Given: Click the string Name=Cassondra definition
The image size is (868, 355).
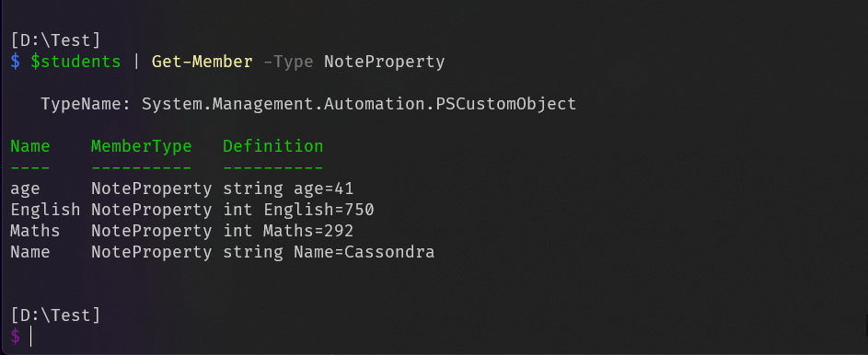Looking at the screenshot, I should click(329, 253).
